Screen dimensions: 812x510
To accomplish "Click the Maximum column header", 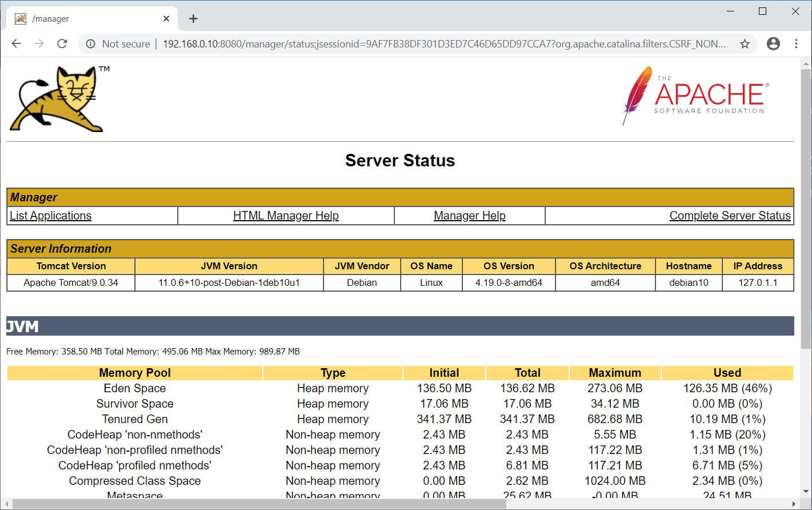I will [615, 373].
